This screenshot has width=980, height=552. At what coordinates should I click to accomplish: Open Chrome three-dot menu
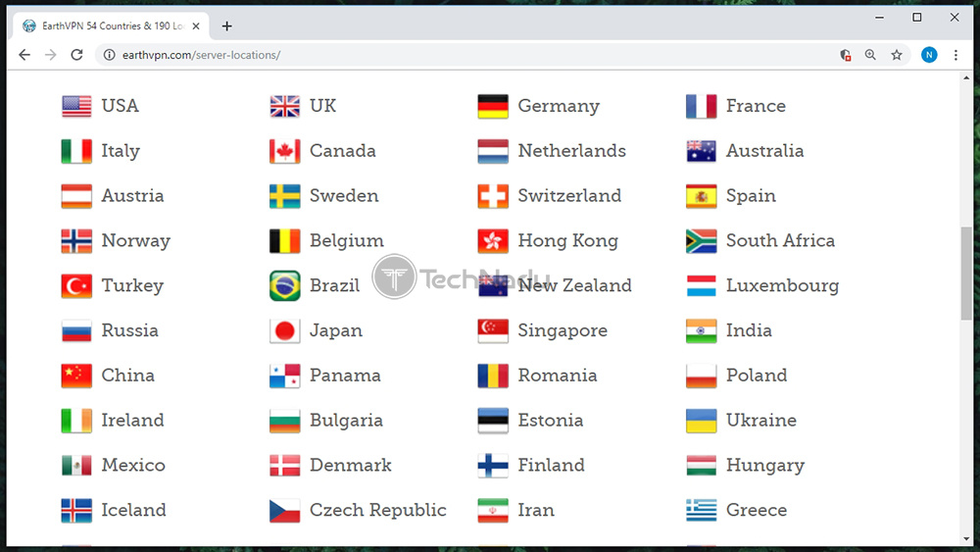(x=955, y=55)
